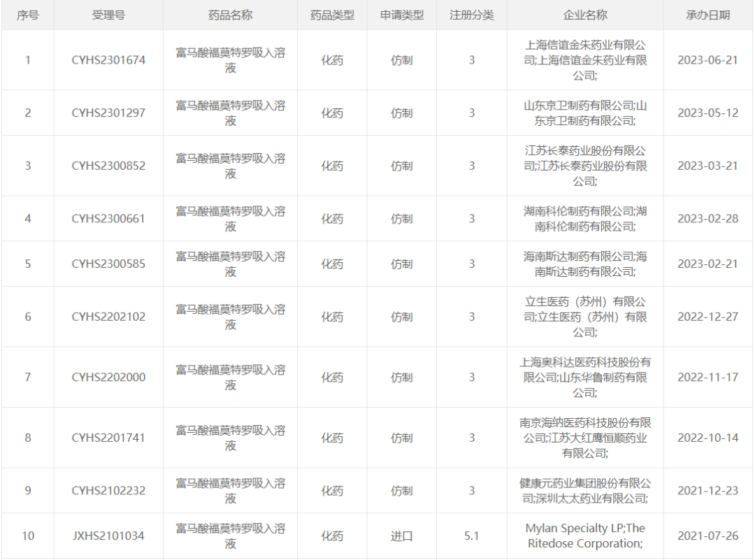755x560 pixels.
Task: Click the 承办日期 column header
Action: 707,15
